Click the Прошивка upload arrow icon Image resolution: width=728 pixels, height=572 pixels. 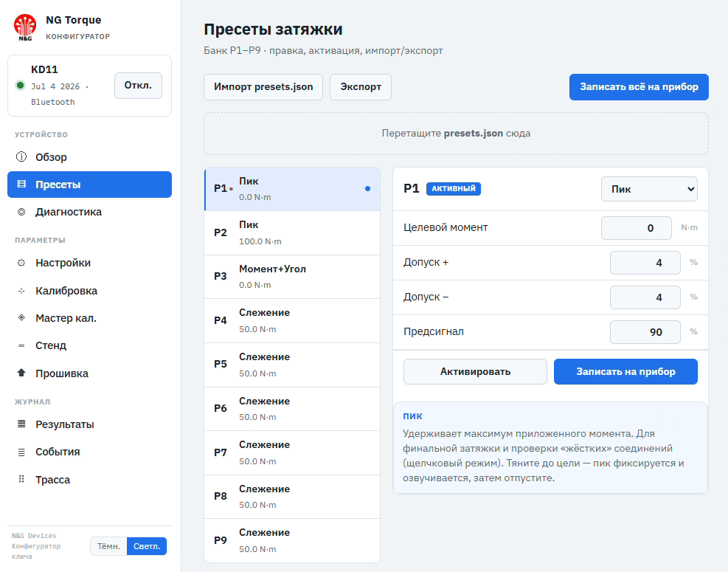(21, 373)
